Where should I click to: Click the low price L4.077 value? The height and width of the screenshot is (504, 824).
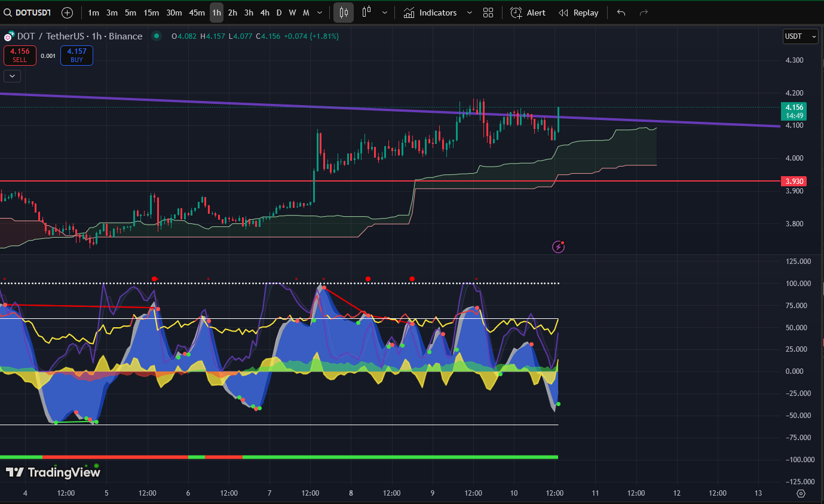point(240,36)
